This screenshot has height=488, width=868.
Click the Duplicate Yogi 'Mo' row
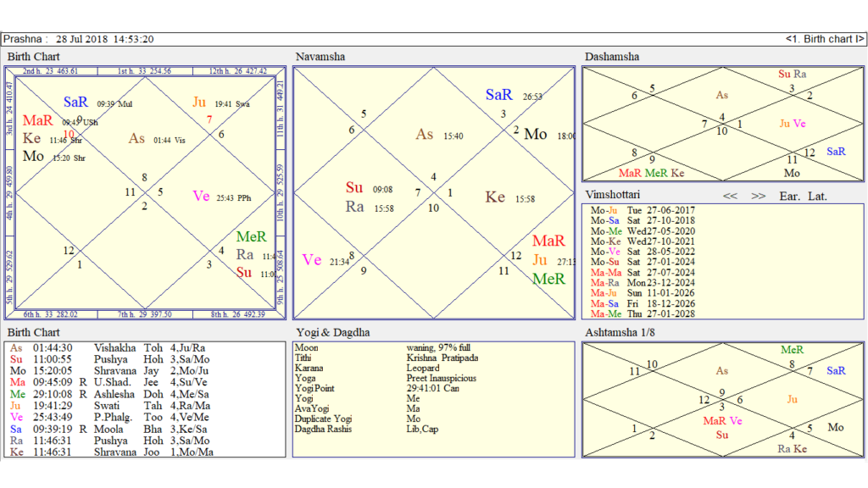(358, 419)
